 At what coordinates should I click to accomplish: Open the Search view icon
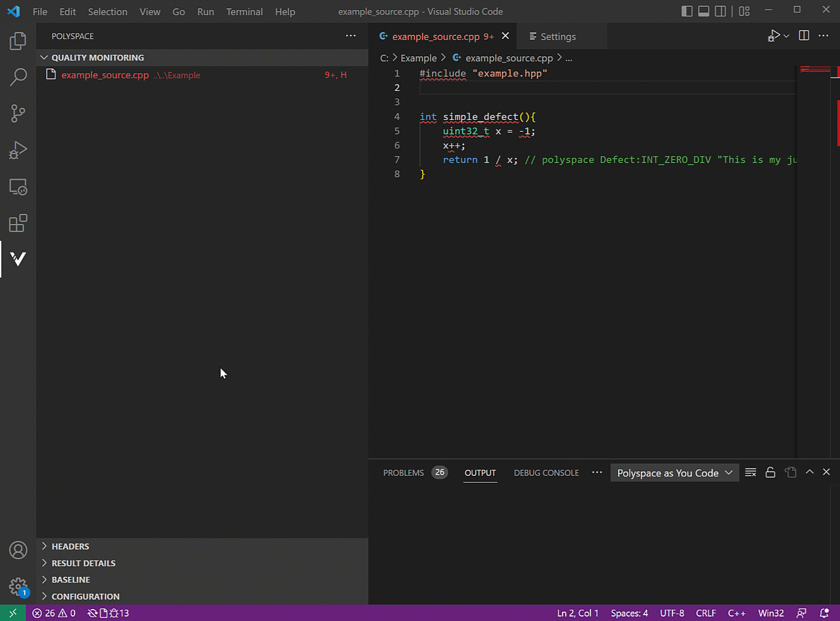[18, 78]
